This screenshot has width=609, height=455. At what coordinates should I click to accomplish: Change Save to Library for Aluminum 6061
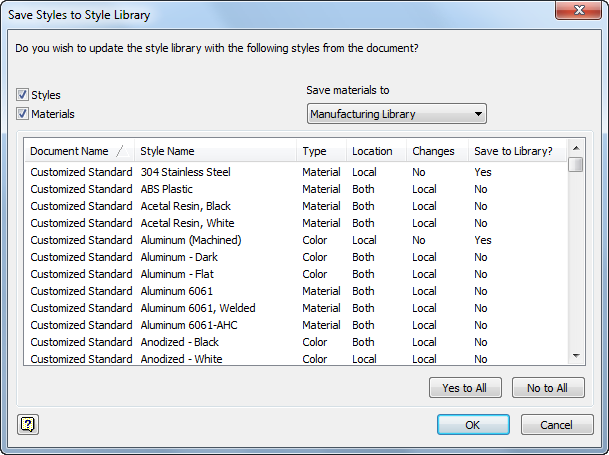point(481,291)
